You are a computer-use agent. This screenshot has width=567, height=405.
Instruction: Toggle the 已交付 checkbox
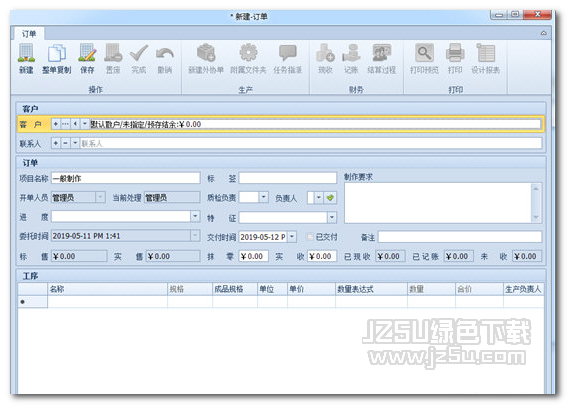(x=310, y=237)
